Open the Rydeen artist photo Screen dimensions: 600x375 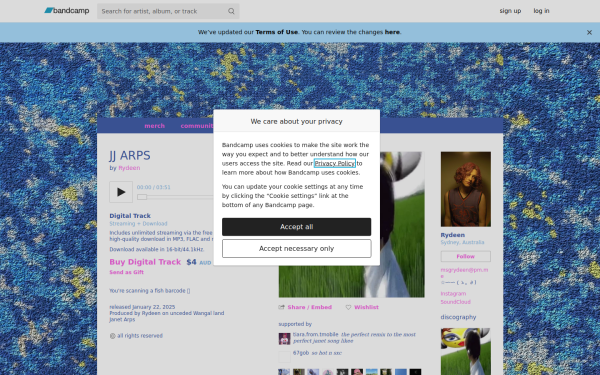coord(466,189)
